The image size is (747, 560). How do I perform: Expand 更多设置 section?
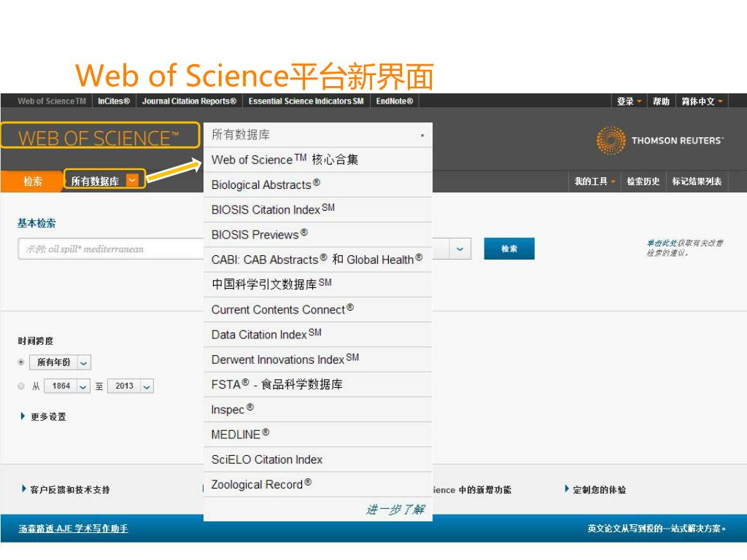43,416
